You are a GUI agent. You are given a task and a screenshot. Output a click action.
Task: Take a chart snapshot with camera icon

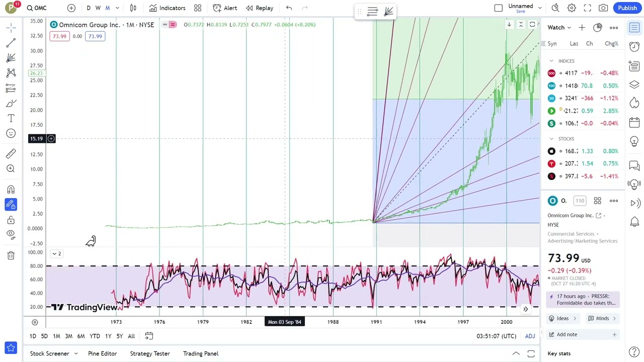(x=603, y=8)
